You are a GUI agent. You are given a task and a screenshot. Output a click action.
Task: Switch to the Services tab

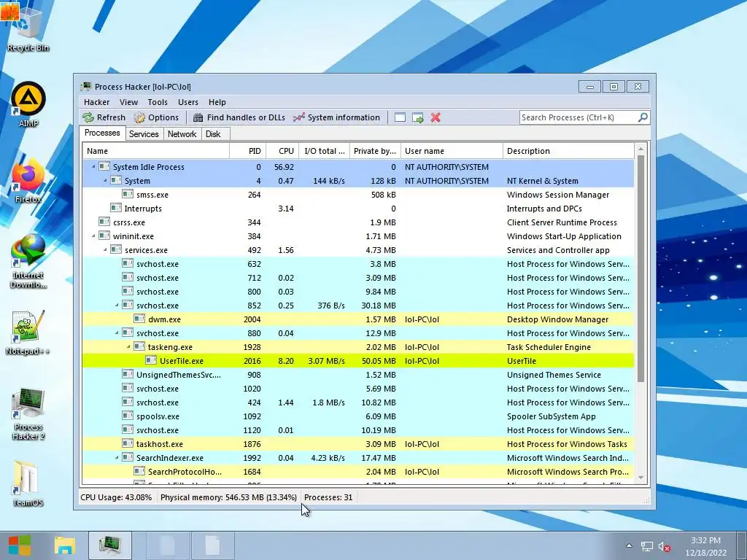coord(144,134)
